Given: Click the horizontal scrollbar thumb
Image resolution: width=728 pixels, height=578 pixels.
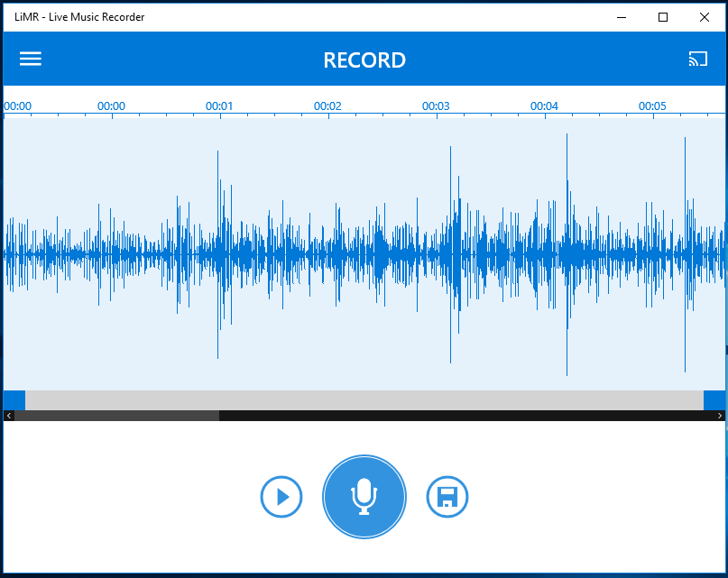Looking at the screenshot, I should [x=116, y=416].
